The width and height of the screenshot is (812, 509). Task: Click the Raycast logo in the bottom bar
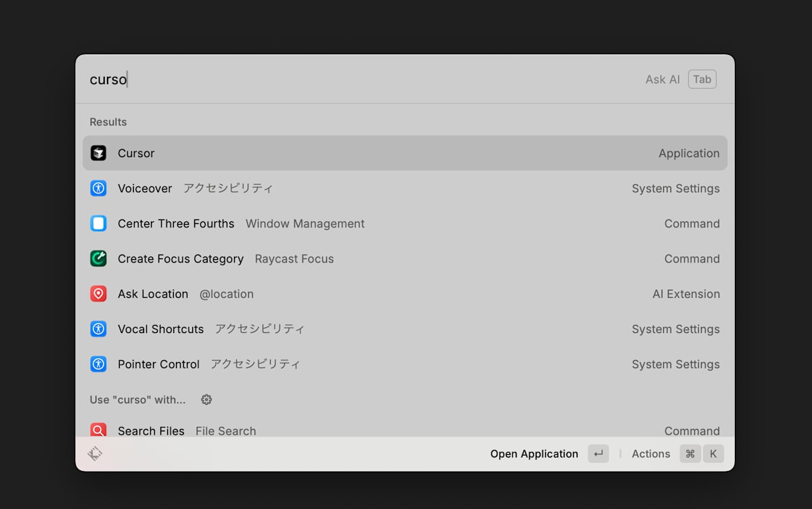click(95, 453)
